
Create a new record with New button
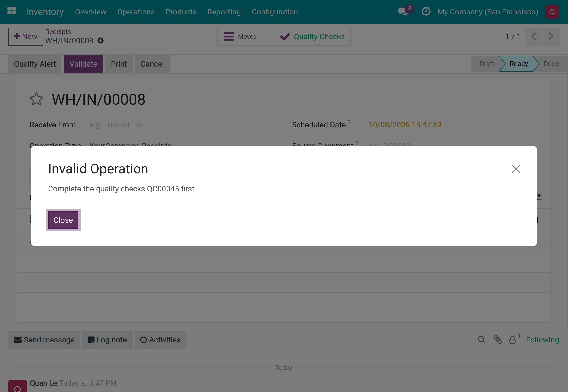(x=26, y=37)
